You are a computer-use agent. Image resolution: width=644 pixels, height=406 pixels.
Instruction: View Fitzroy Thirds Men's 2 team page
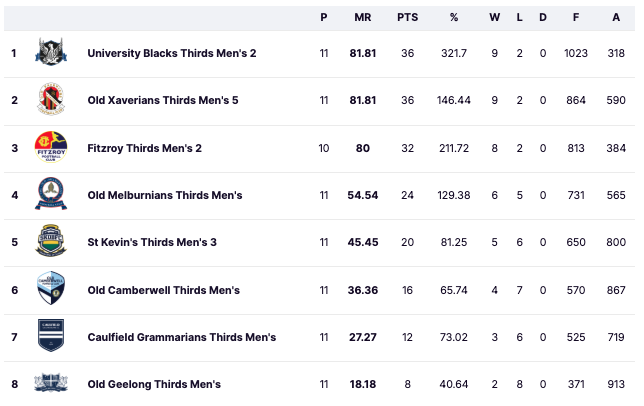coord(145,148)
